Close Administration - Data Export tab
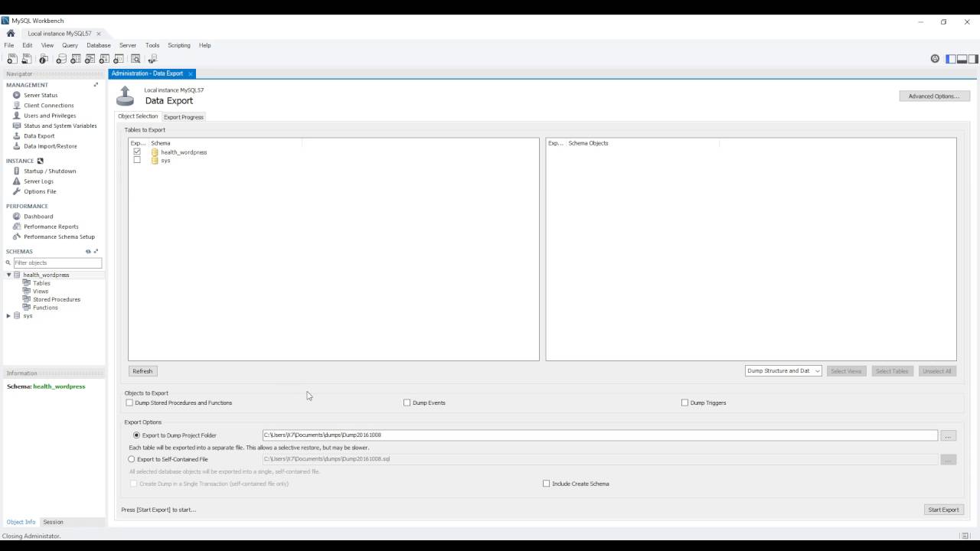This screenshot has height=551, width=980. click(x=191, y=73)
